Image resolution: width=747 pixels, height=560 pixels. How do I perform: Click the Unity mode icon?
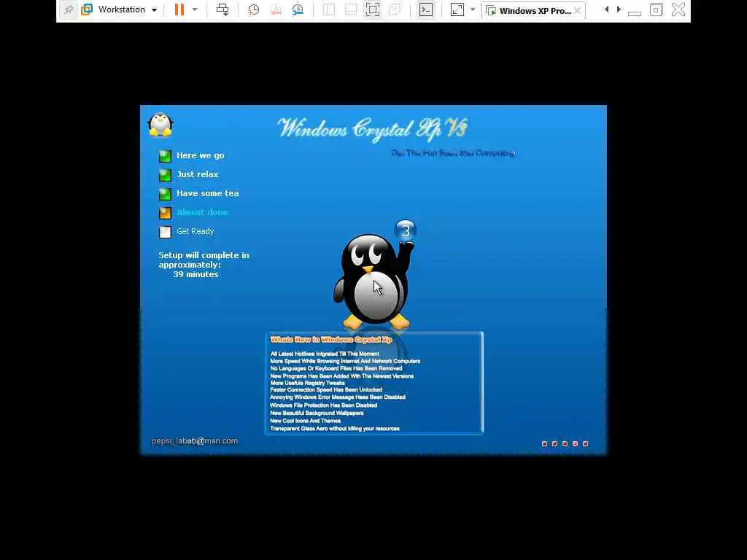[x=395, y=9]
